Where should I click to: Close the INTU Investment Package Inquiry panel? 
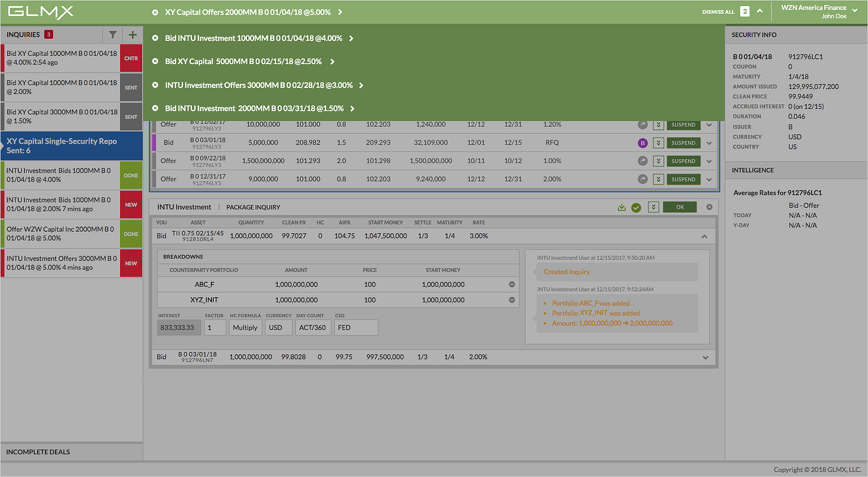(x=709, y=207)
